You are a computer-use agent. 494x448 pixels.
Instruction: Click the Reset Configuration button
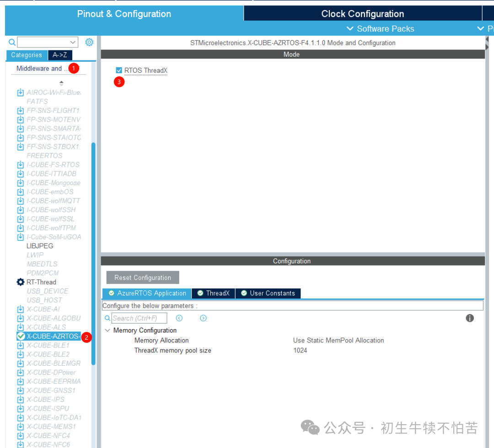click(x=143, y=277)
